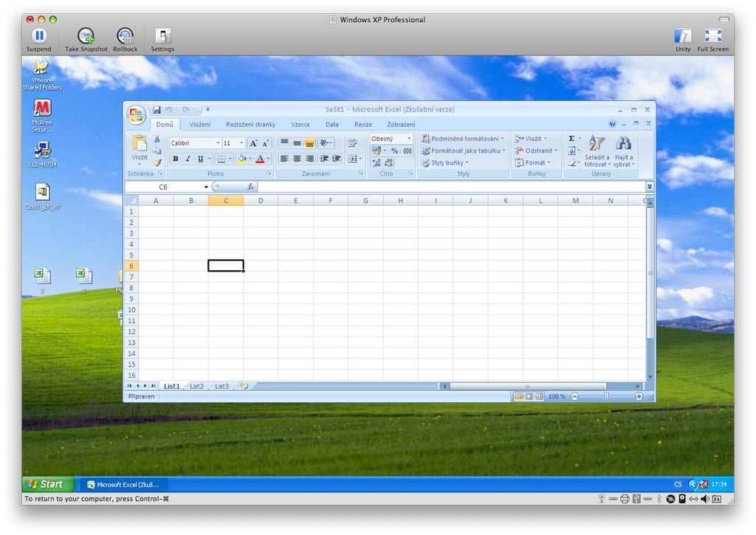Open the Vzorce ribbon tab
This screenshot has height=535, width=756.
(300, 125)
